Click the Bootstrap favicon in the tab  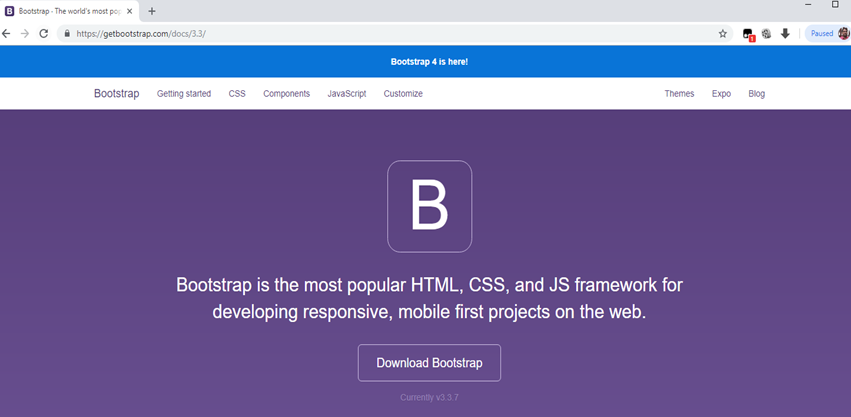(x=10, y=11)
